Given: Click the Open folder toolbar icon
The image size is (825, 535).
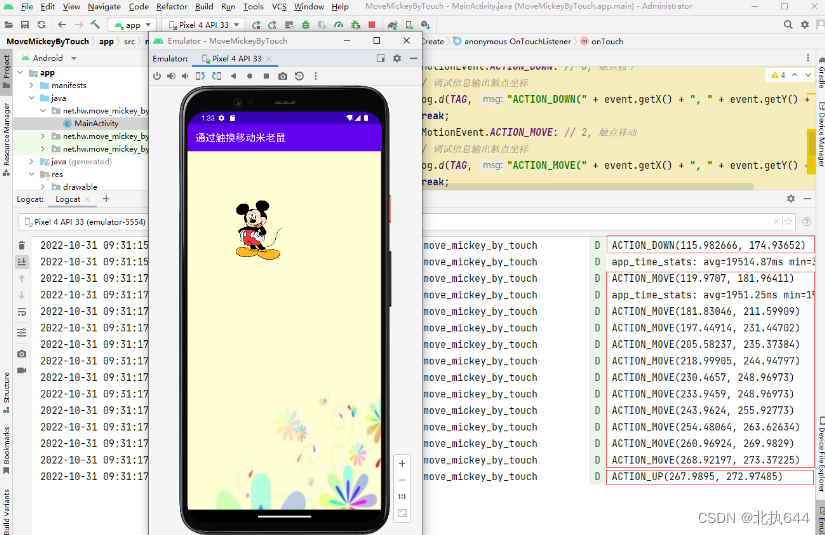Looking at the screenshot, I should coord(8,25).
